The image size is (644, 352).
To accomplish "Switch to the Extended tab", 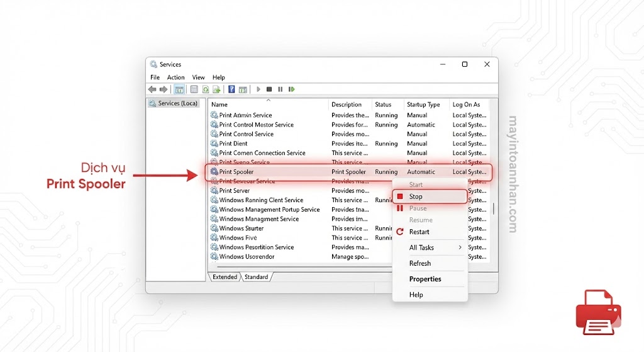I will pos(225,277).
